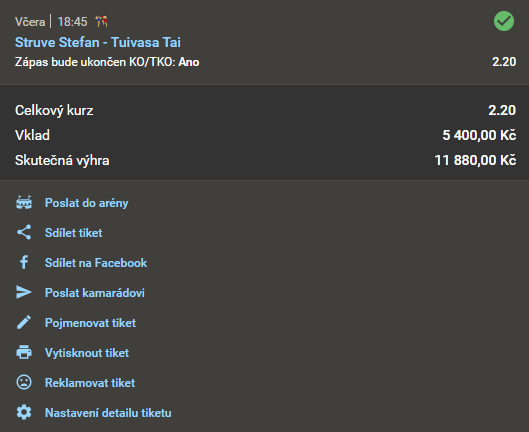Select Poslat do arény option

86,203
